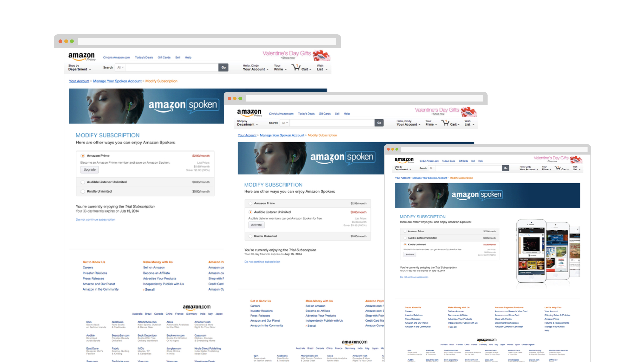
Task: Open Today's Deals in the left window
Action: click(144, 58)
